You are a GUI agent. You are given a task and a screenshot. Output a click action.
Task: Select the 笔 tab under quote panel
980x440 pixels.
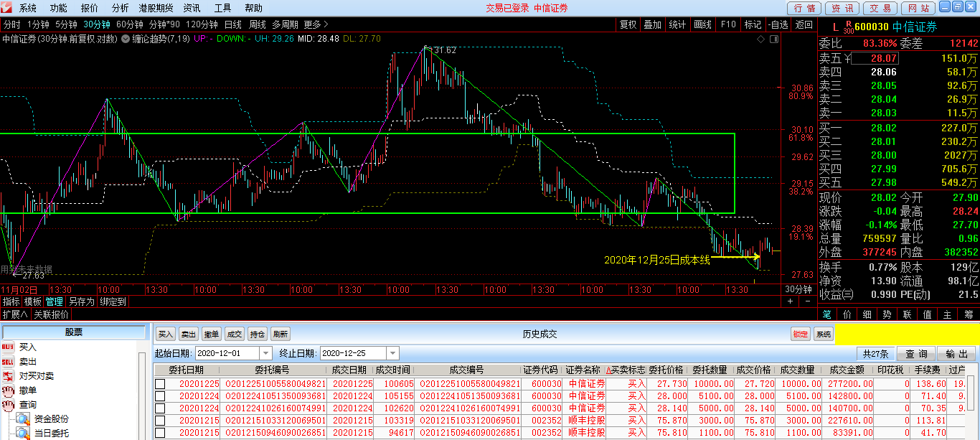click(x=827, y=314)
